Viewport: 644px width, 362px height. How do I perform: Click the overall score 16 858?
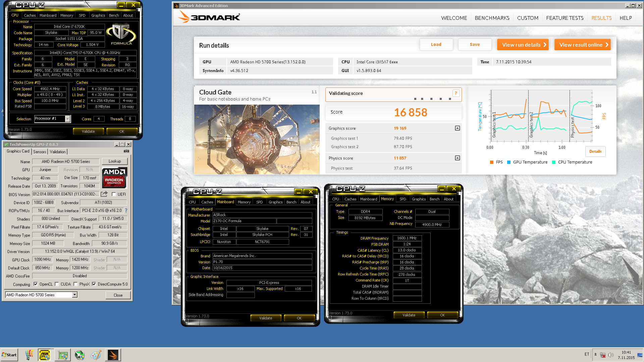coord(411,112)
